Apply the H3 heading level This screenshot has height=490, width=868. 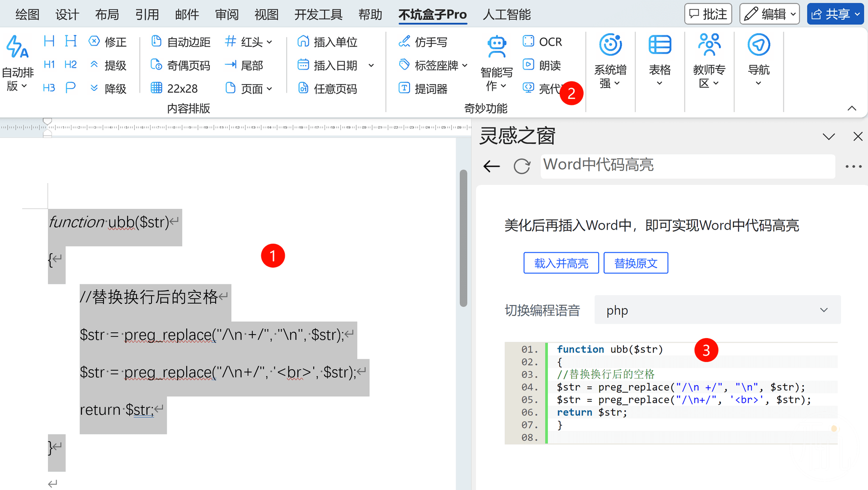pyautogui.click(x=49, y=88)
